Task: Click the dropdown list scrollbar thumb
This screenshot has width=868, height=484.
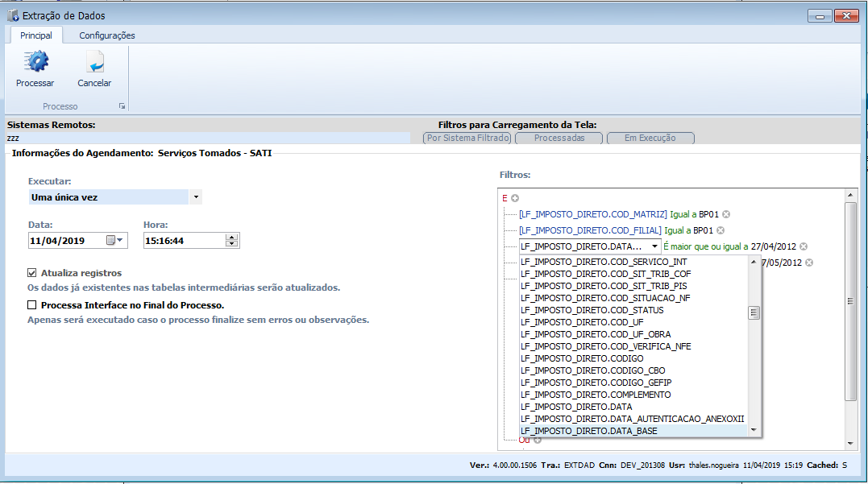Action: click(x=754, y=313)
